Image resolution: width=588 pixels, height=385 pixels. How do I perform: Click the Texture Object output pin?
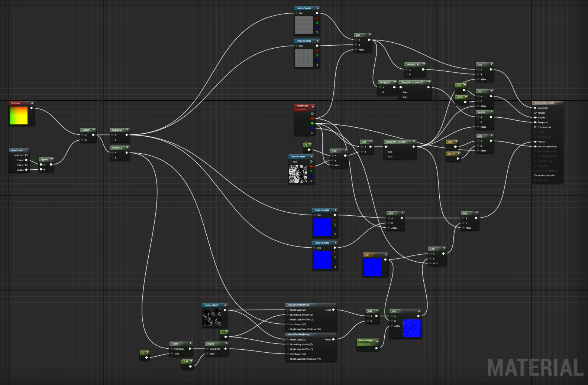click(x=225, y=310)
